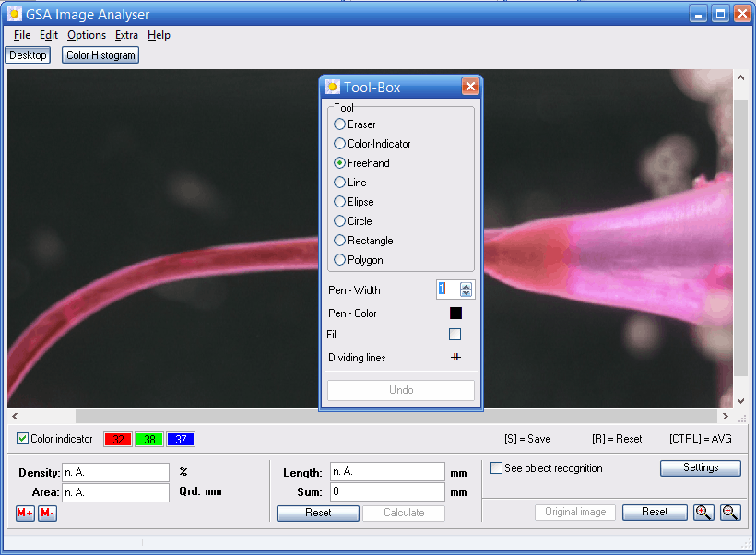Click the blue value 37 swatch
The image size is (756, 555).
point(181,439)
